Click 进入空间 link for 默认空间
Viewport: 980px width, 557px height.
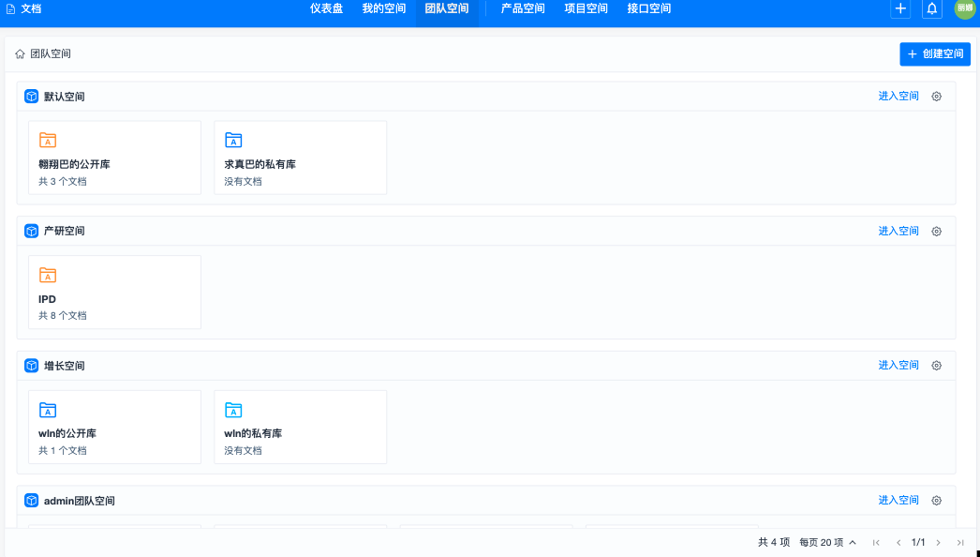[x=898, y=97]
